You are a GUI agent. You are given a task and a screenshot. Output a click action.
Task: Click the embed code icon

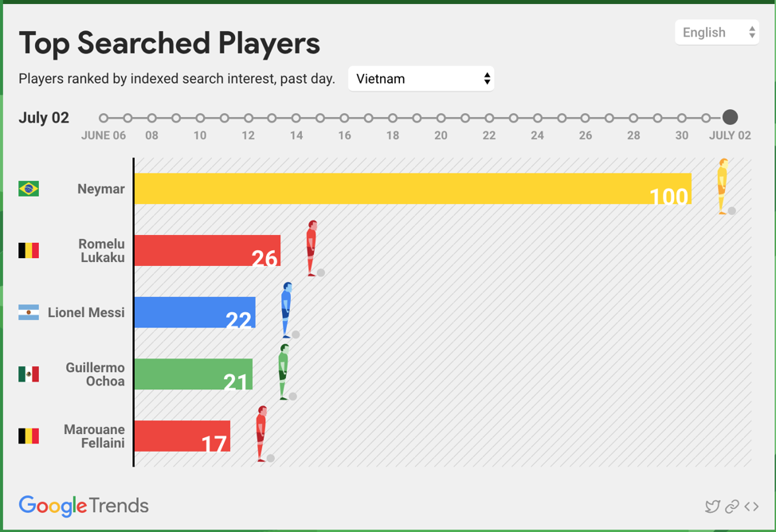click(x=751, y=507)
